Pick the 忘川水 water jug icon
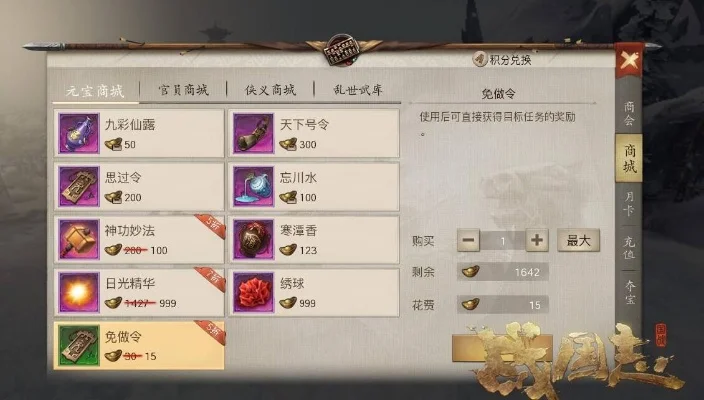 (253, 186)
